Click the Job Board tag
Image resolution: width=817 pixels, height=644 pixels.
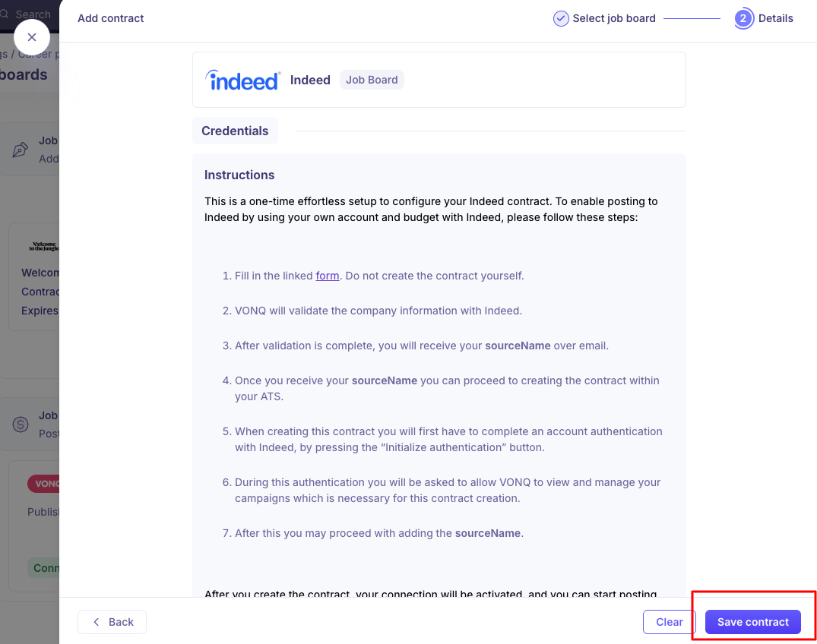click(372, 80)
